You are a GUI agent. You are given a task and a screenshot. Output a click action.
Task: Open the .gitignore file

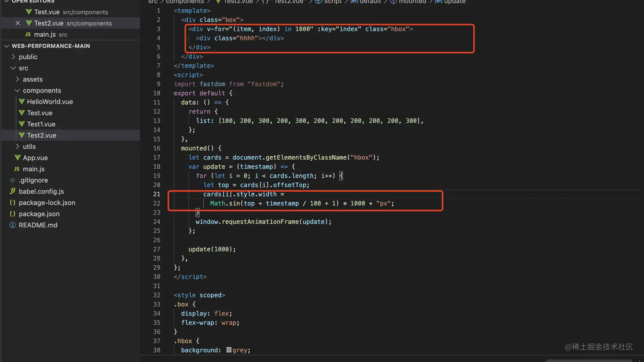[33, 180]
